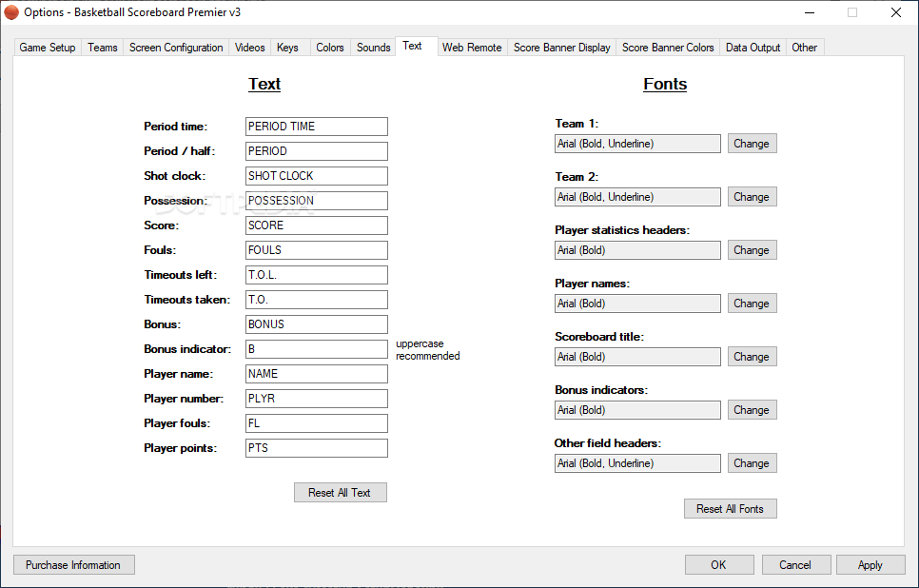
Task: Open the Other tab
Action: click(804, 48)
